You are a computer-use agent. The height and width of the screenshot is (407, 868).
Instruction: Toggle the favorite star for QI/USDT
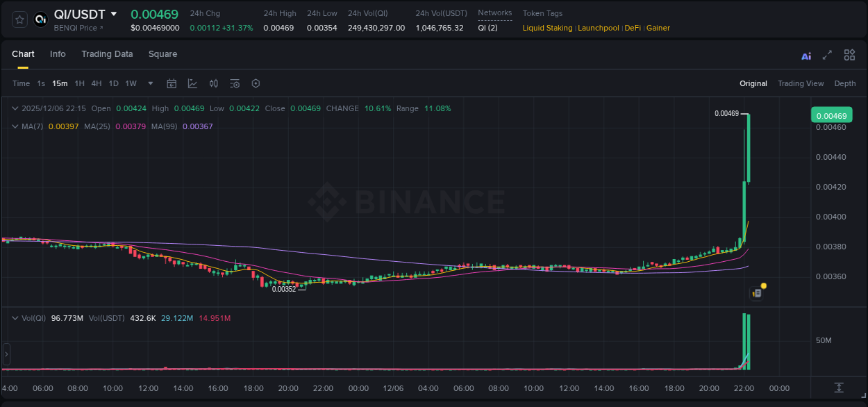[19, 19]
